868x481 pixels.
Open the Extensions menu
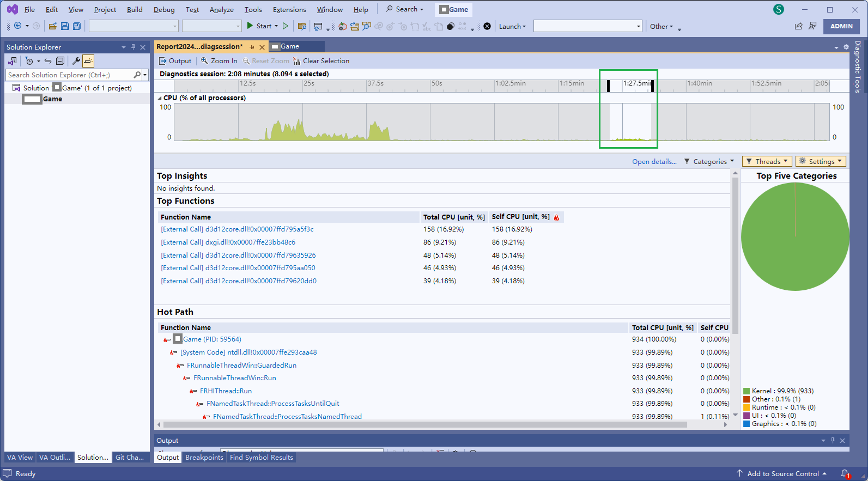pos(289,9)
